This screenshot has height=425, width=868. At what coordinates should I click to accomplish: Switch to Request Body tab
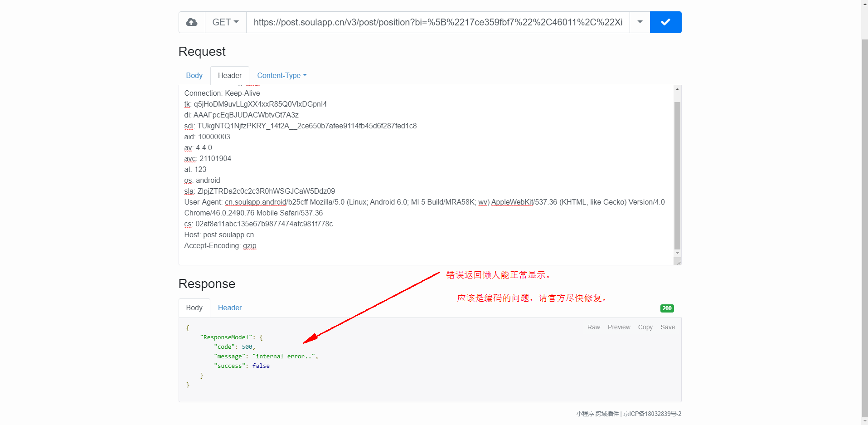pyautogui.click(x=194, y=76)
